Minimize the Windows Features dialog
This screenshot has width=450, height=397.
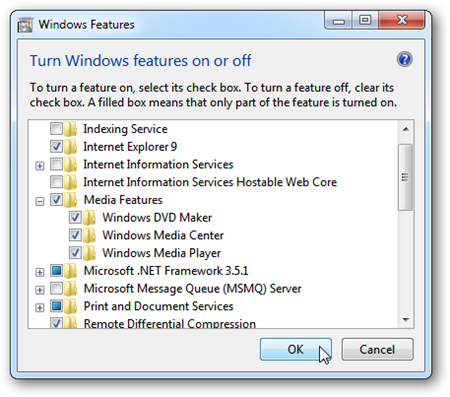tap(338, 21)
